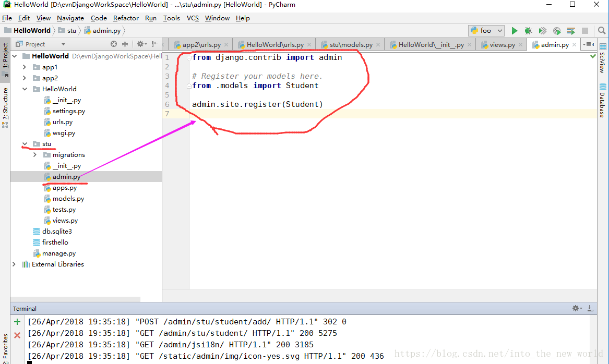Screen dimensions: 609x364
Task: Select firsthello in project tree
Action: click(55, 242)
